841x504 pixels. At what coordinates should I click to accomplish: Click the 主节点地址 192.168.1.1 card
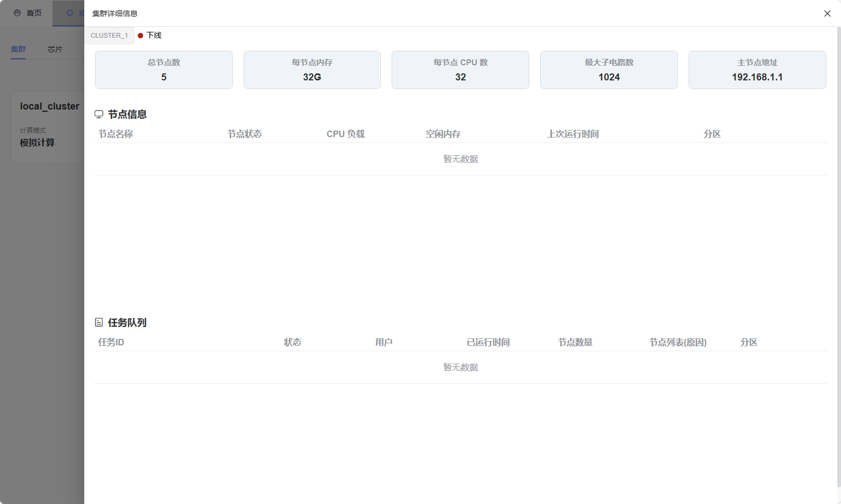tap(757, 70)
